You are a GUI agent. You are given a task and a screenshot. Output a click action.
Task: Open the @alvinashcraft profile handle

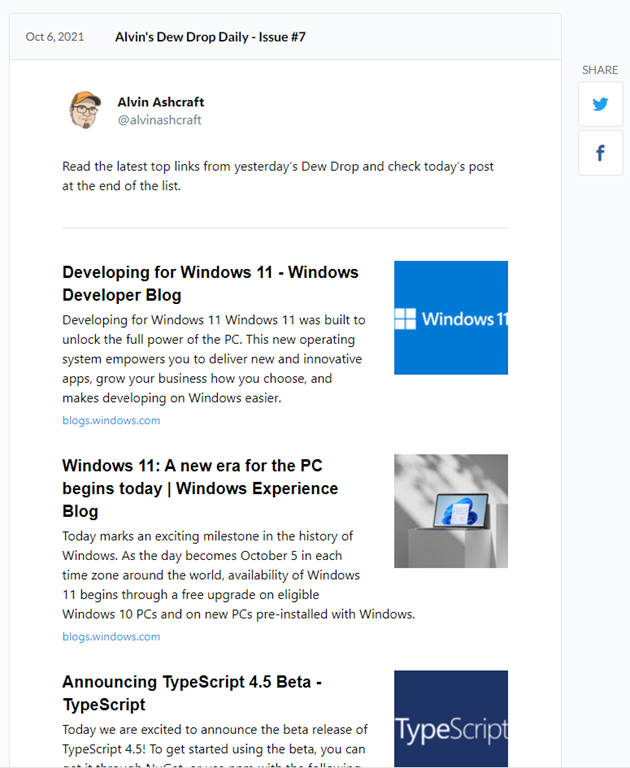[x=160, y=120]
